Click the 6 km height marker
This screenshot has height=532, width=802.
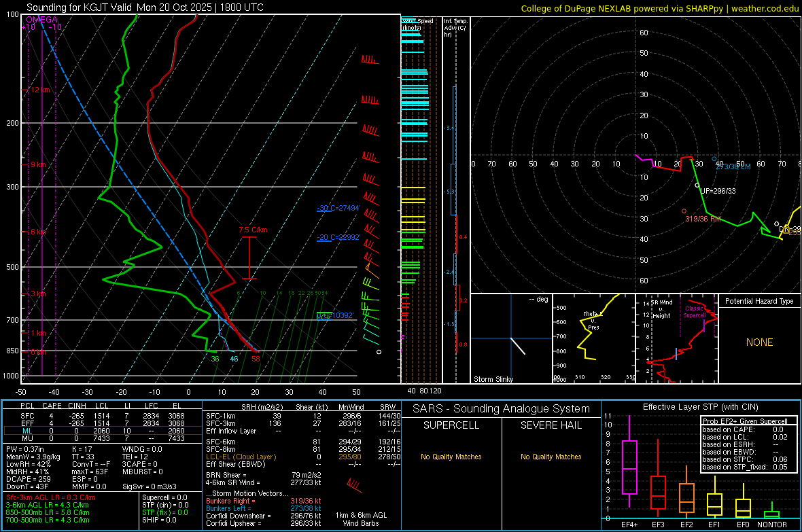click(x=38, y=232)
